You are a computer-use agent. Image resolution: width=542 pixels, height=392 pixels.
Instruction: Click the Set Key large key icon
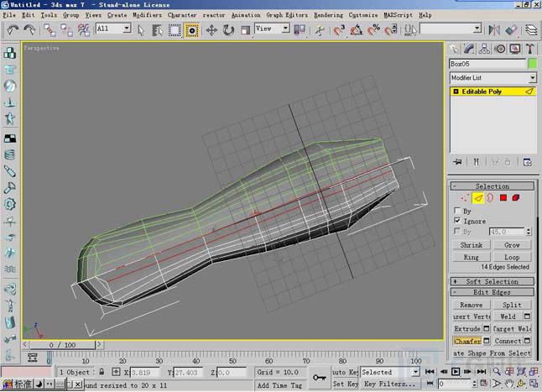pyautogui.click(x=319, y=378)
